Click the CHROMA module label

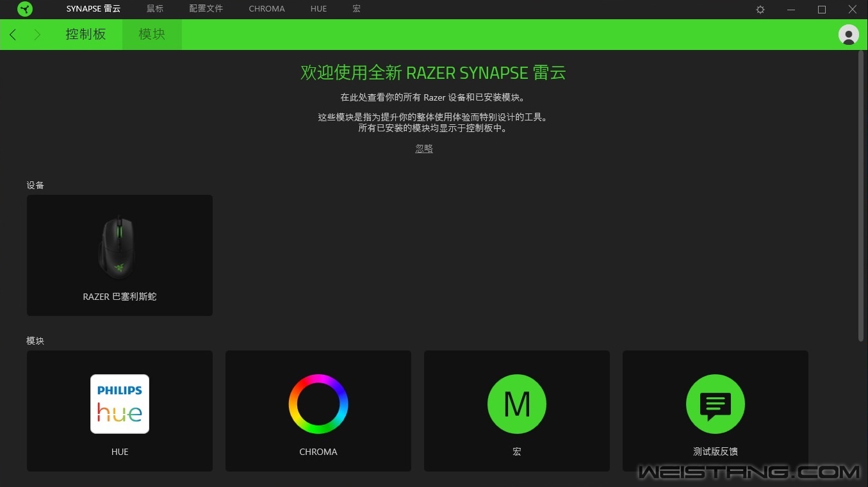click(318, 452)
